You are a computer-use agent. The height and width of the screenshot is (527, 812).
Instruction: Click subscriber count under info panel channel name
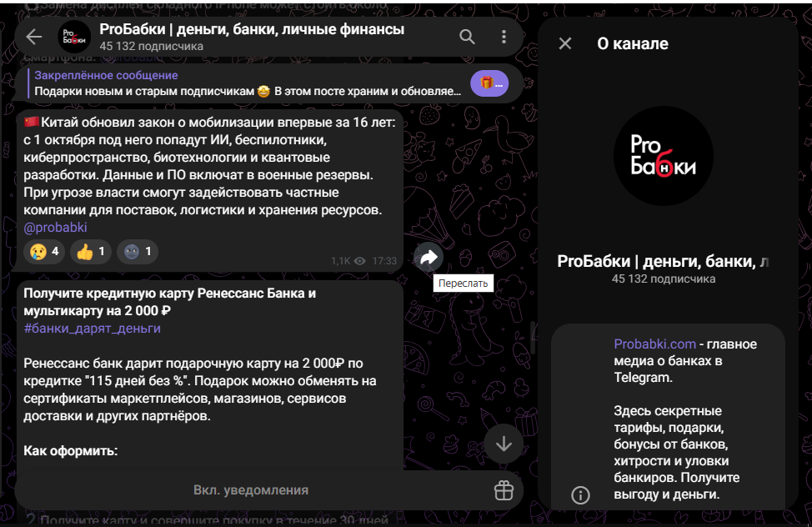664,279
